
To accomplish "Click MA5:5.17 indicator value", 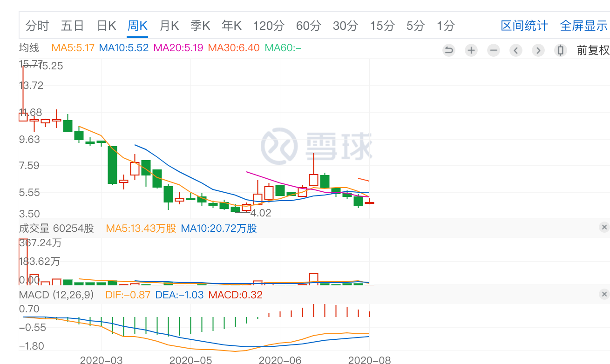I will (73, 47).
